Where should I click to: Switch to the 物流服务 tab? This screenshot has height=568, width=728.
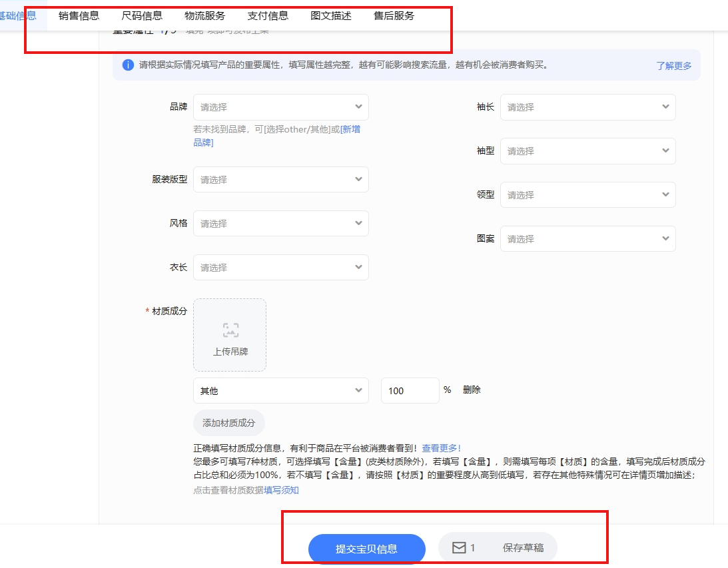click(204, 16)
